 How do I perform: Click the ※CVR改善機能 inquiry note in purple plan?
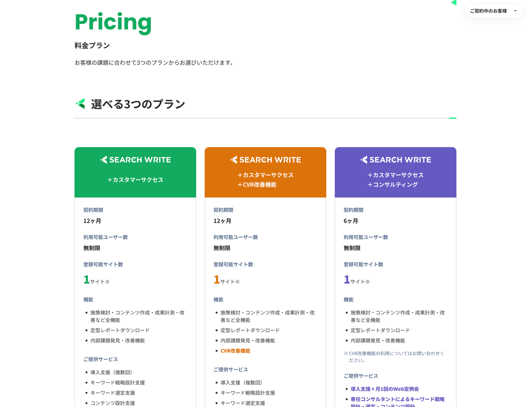coord(394,356)
